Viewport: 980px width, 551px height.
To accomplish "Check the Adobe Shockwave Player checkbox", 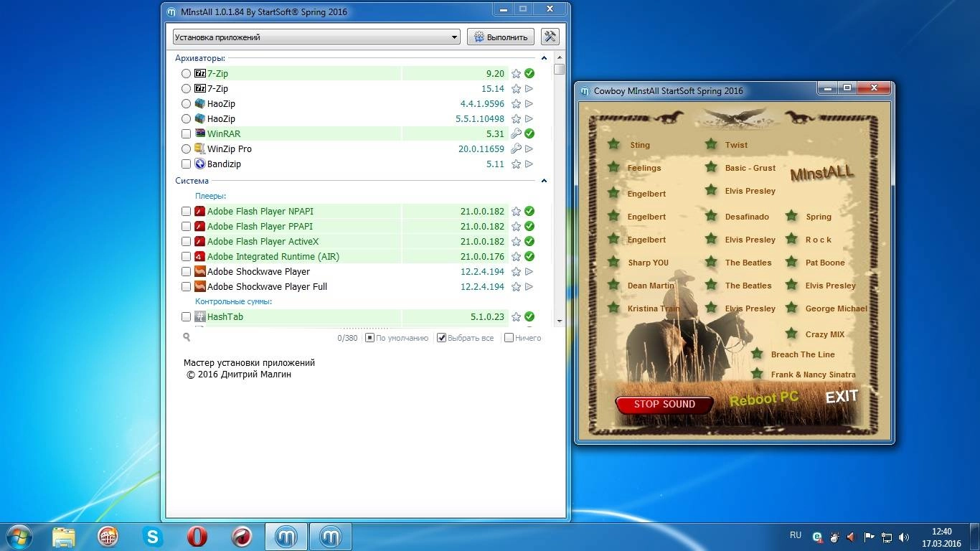I will 187,271.
